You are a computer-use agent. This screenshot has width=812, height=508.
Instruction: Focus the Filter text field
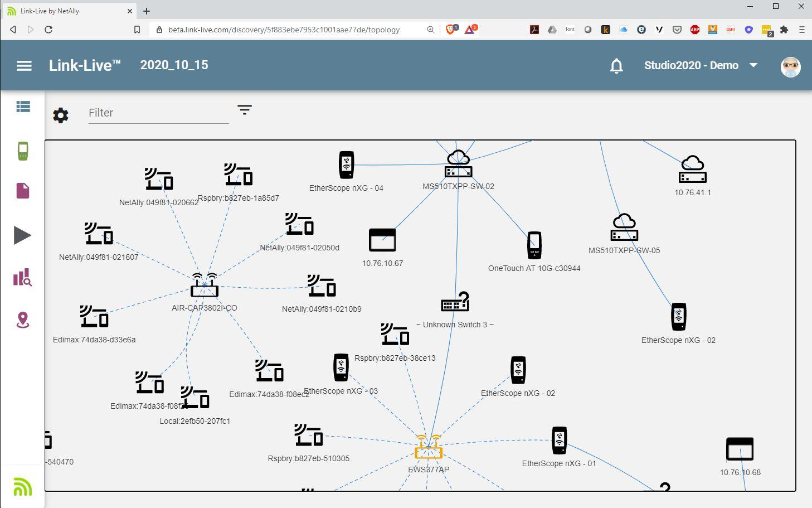(x=158, y=113)
